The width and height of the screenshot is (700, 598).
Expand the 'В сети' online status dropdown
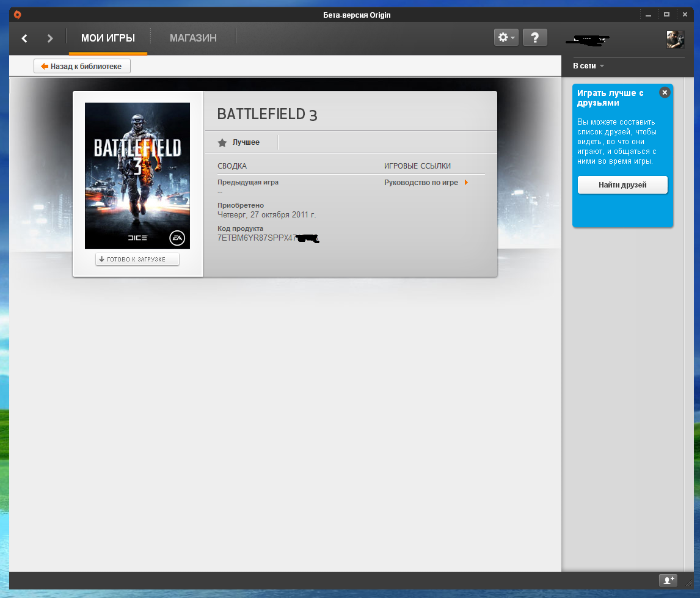[588, 66]
